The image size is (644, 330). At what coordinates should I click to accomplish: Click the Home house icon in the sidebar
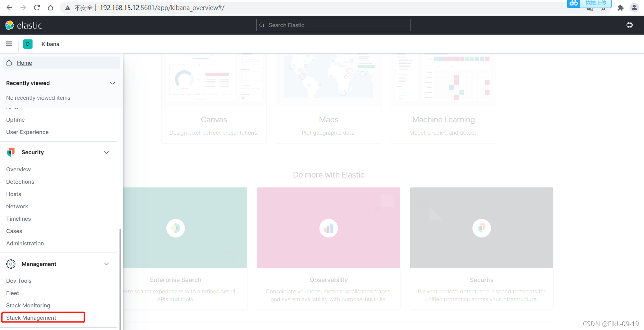9,63
